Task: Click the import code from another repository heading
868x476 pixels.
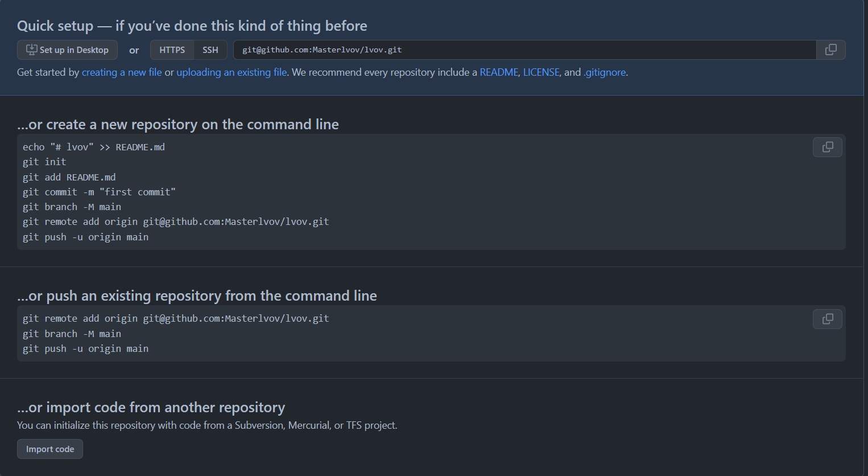Action: click(x=151, y=407)
